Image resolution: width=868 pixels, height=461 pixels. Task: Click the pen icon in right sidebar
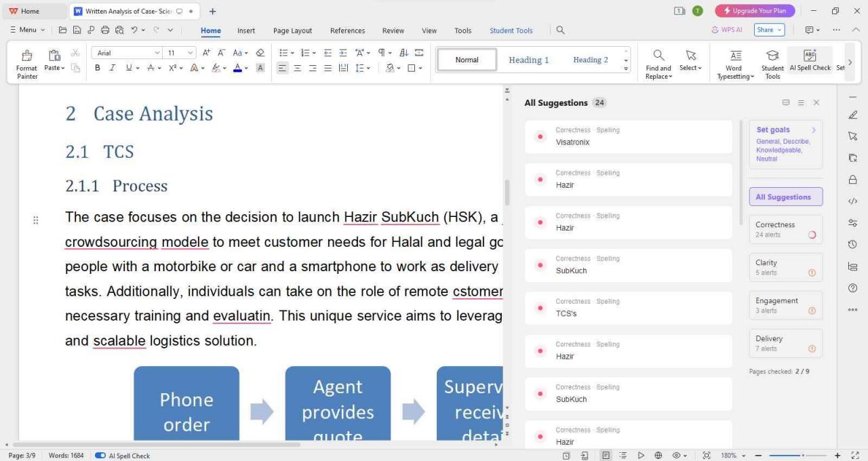853,115
